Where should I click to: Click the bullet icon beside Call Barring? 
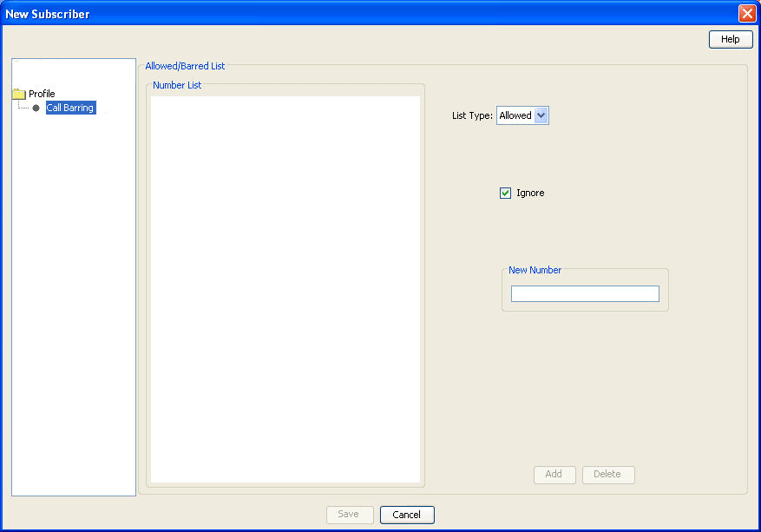(x=36, y=108)
